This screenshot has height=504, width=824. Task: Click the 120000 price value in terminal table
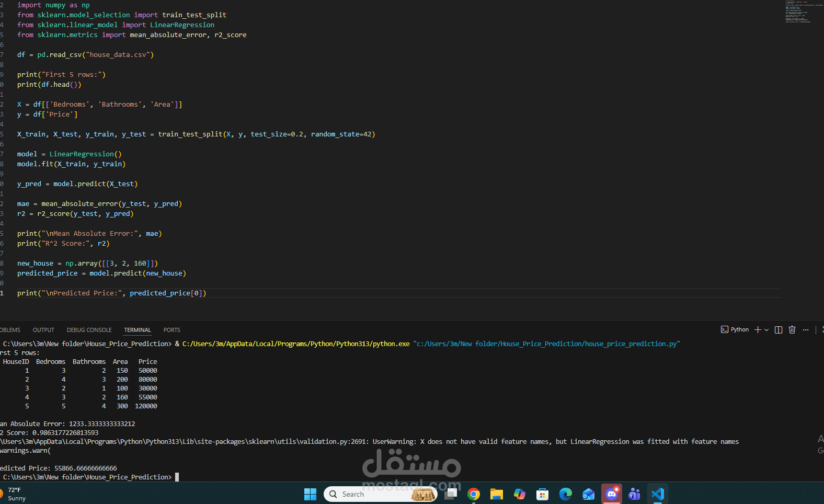pos(146,406)
